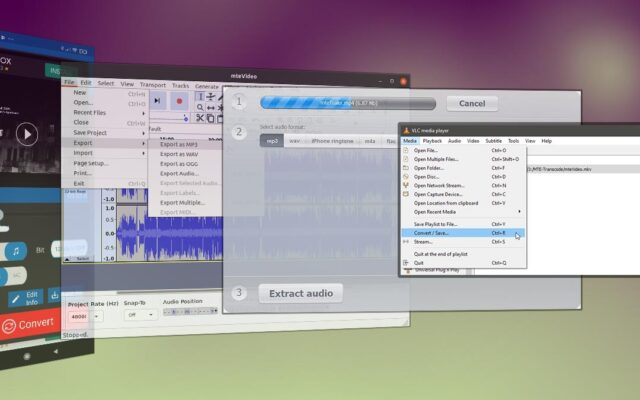Open the VLC Playback menu

[432, 141]
